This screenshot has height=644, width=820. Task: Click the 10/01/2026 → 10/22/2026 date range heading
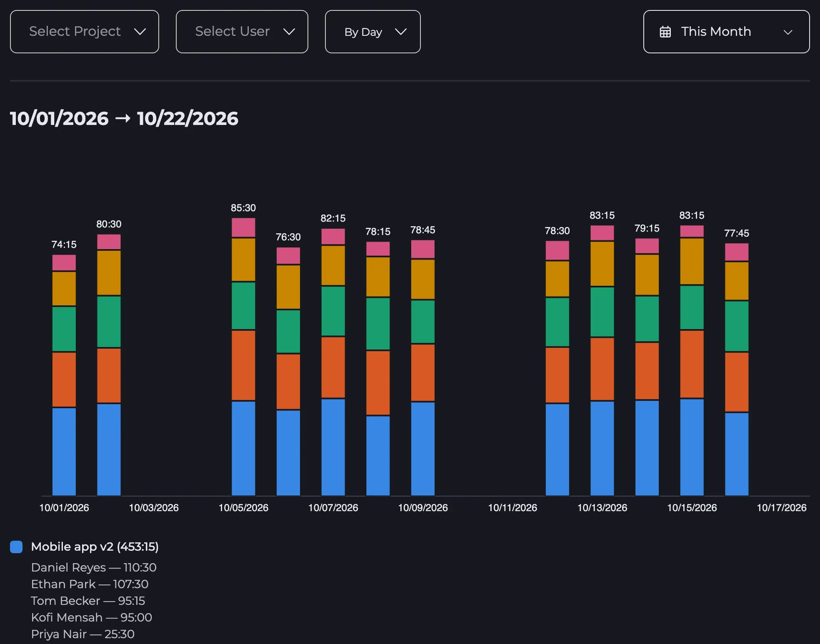[124, 118]
